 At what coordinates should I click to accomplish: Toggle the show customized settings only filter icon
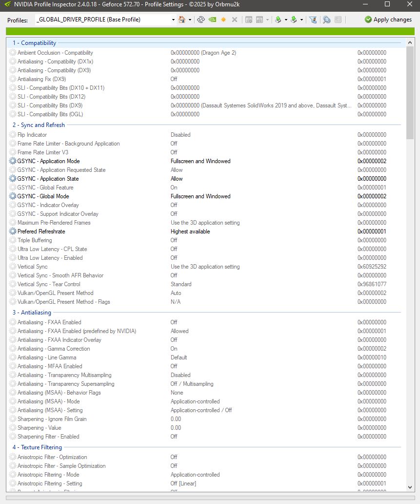coord(313,20)
